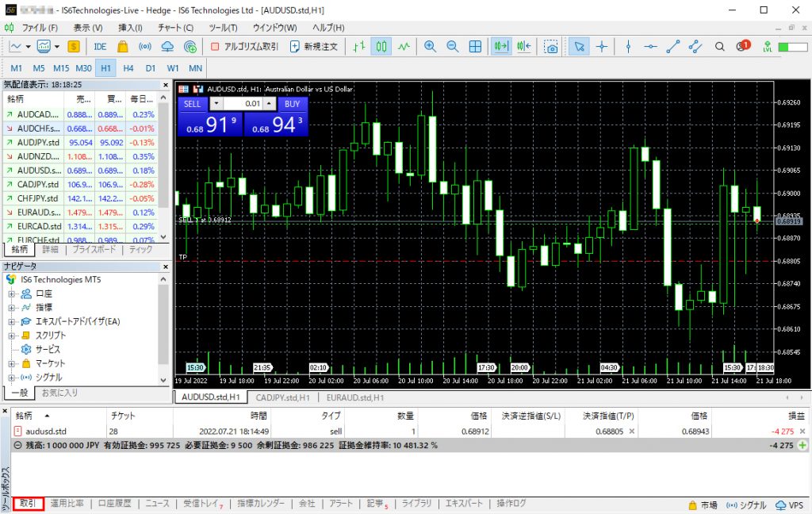Decrease lot volume with down arrow
812x514 pixels.
point(216,104)
